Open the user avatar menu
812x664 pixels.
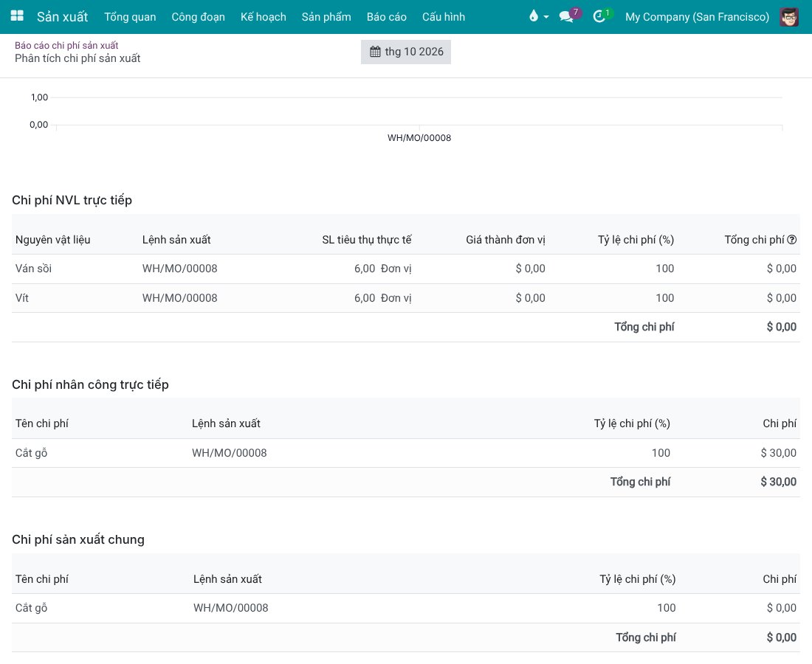pos(789,16)
